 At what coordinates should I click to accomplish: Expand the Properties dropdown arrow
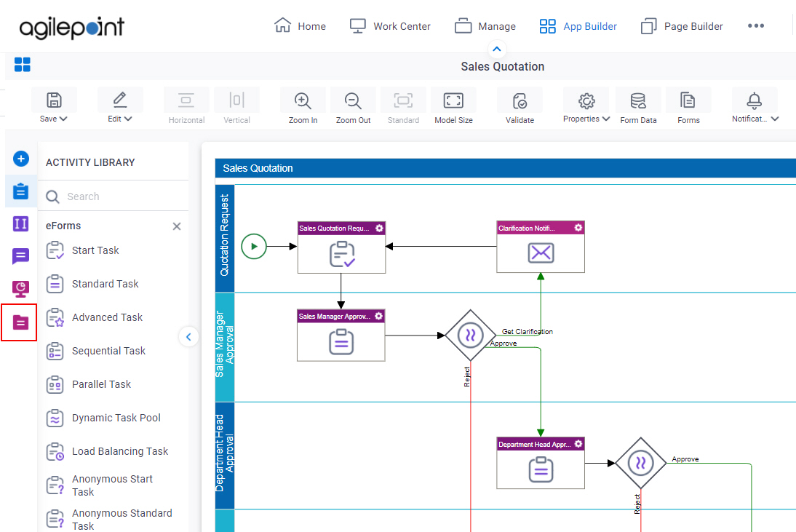point(605,119)
